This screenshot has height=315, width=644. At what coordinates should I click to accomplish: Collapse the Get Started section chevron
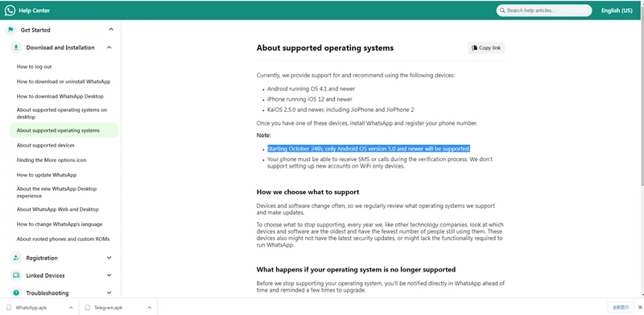111,30
